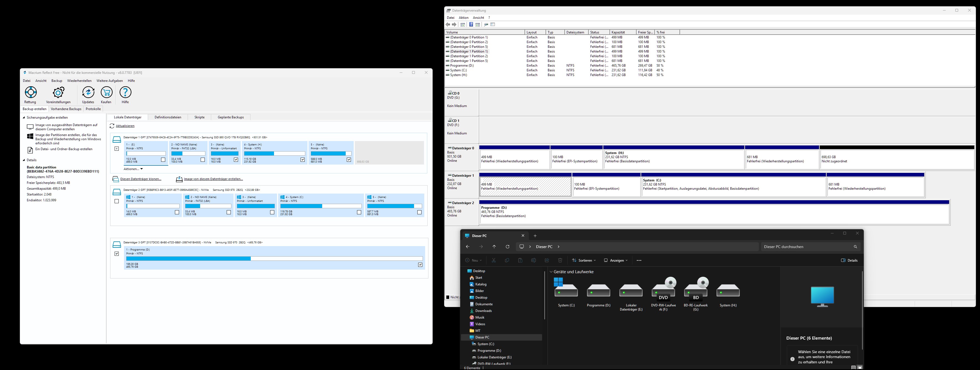Click the Updates icon in Macrium toolbar
This screenshot has height=370, width=980.
[88, 92]
